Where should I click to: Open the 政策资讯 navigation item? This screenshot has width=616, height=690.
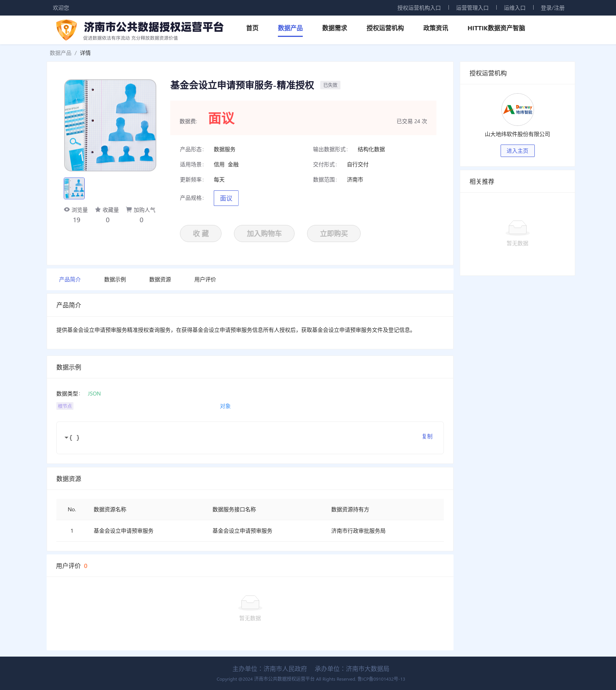point(436,28)
